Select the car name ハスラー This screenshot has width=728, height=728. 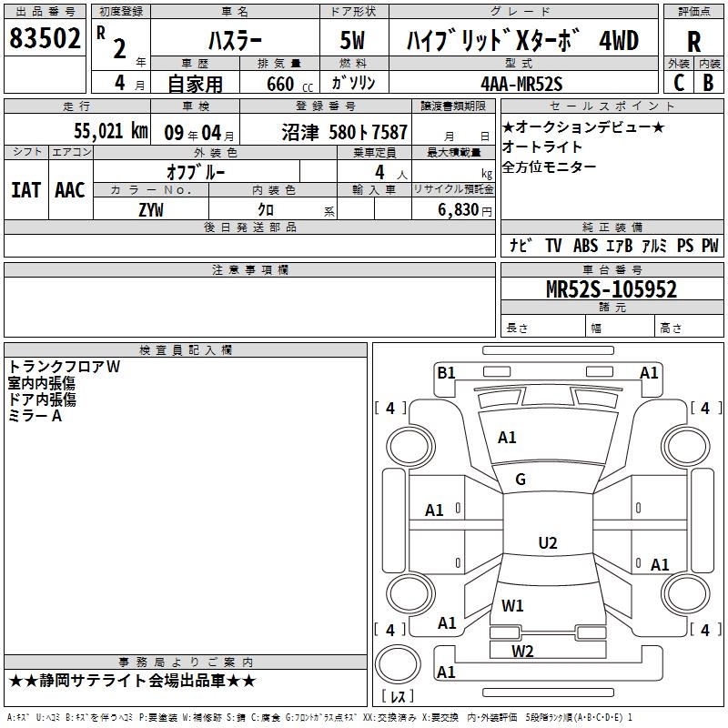point(235,41)
